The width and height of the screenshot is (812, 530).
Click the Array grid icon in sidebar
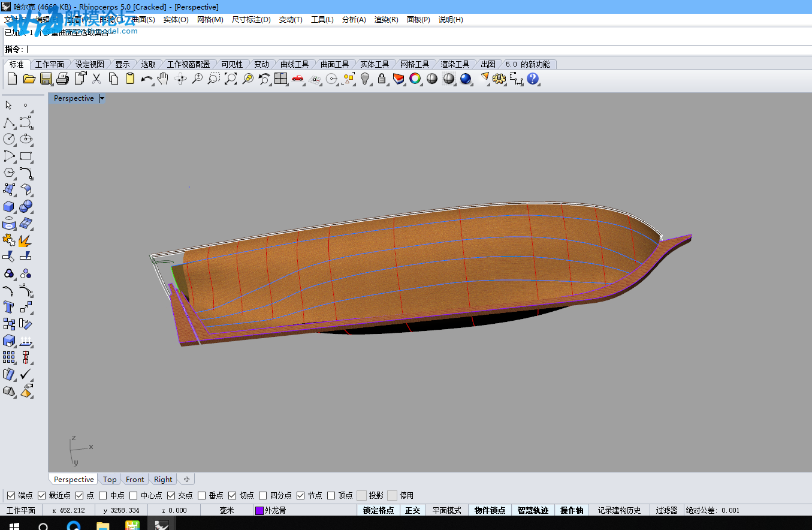tap(9, 358)
